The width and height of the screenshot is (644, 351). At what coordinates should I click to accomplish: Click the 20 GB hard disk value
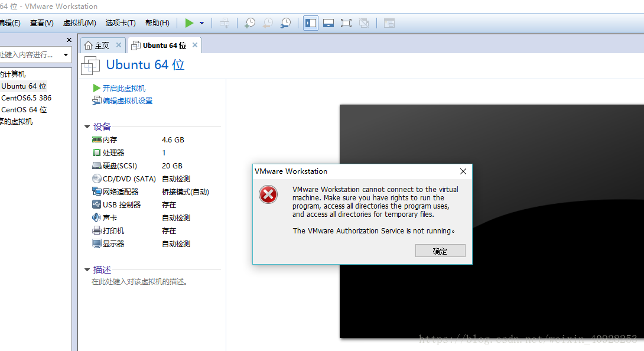(x=172, y=165)
